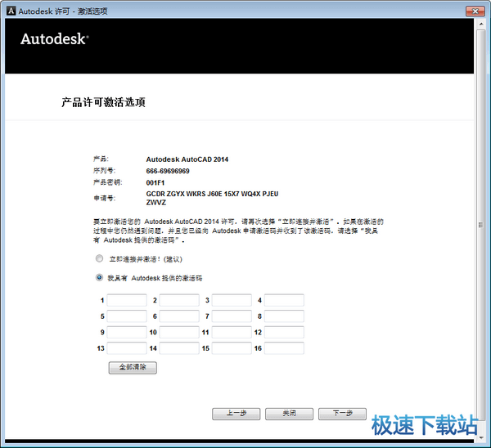Viewport: 491px width, 448px height.
Task: Click activation code field 3
Action: [x=232, y=300]
